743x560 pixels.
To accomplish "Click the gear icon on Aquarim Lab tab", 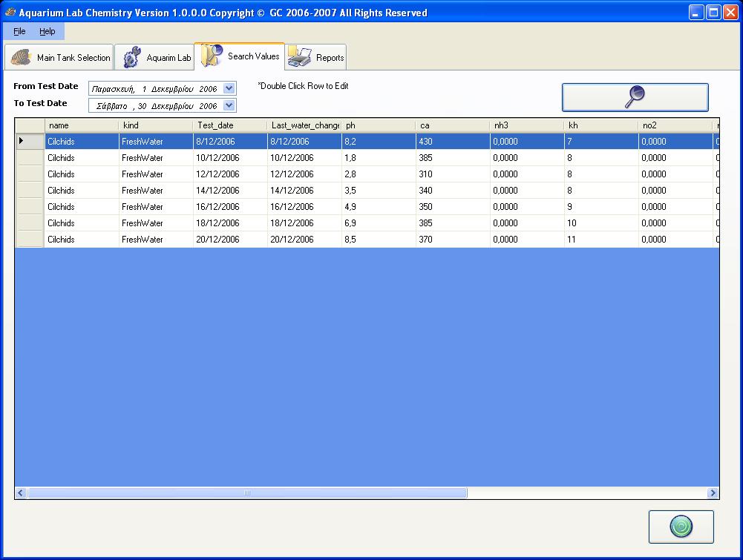I will tap(131, 57).
